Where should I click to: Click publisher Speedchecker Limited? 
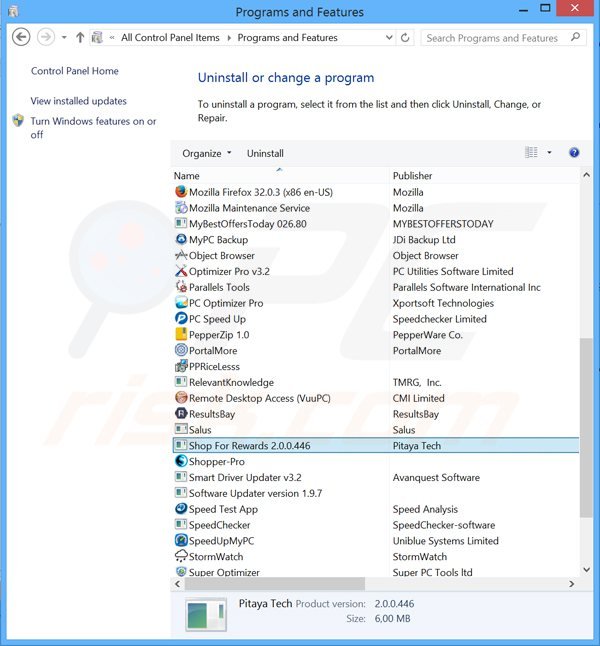click(x=439, y=319)
